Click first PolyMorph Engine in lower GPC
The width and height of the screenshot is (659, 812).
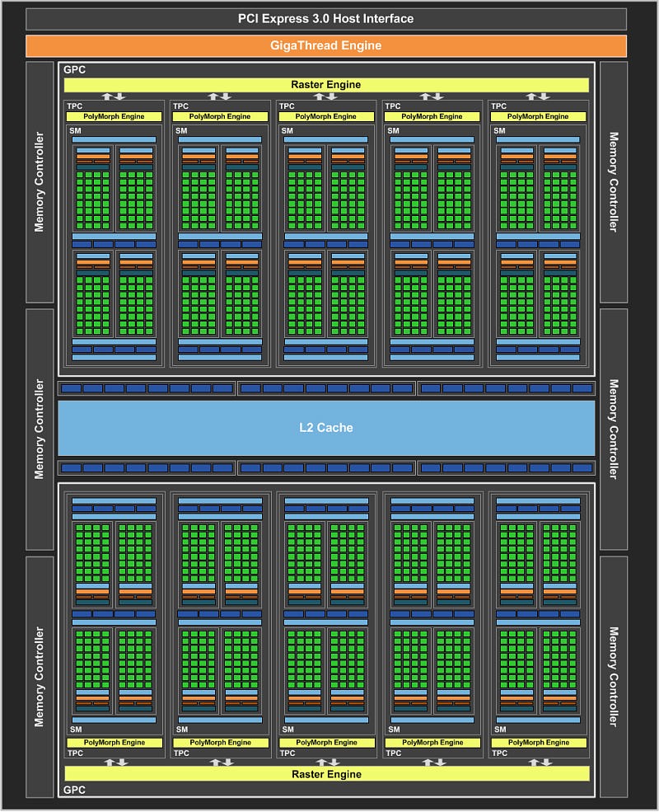pyautogui.click(x=115, y=743)
